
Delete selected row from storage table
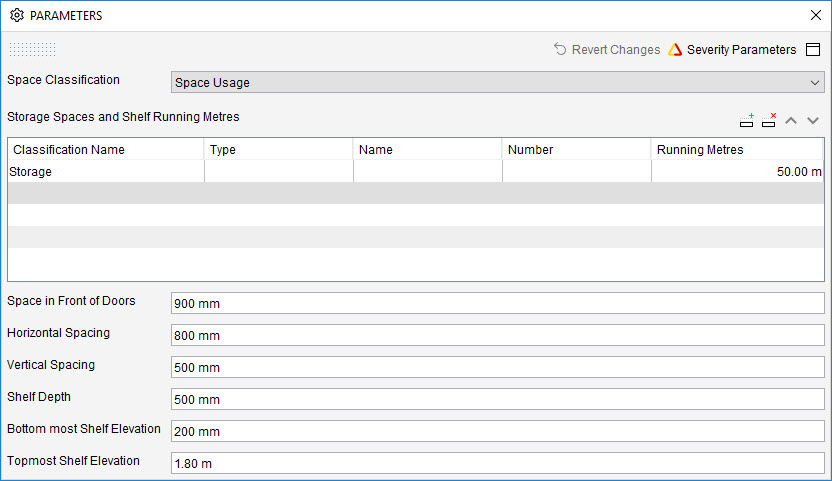(x=769, y=121)
